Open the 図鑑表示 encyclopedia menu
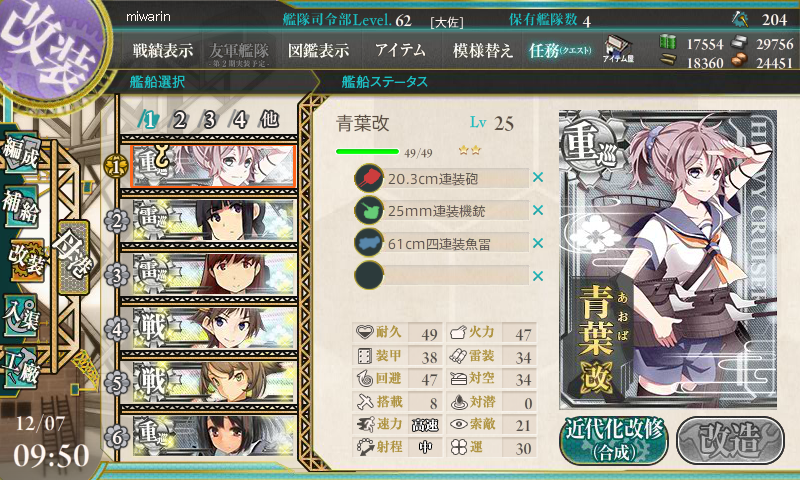This screenshot has width=800, height=480. [x=318, y=50]
